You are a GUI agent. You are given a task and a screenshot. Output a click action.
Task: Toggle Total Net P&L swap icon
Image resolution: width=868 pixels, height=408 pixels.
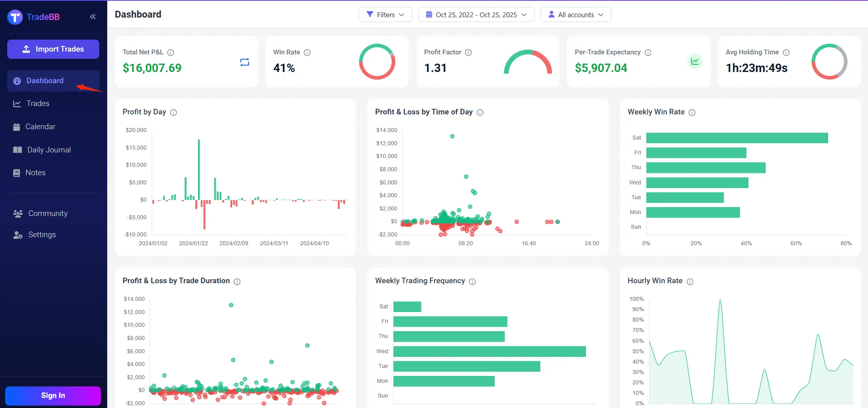tap(245, 62)
